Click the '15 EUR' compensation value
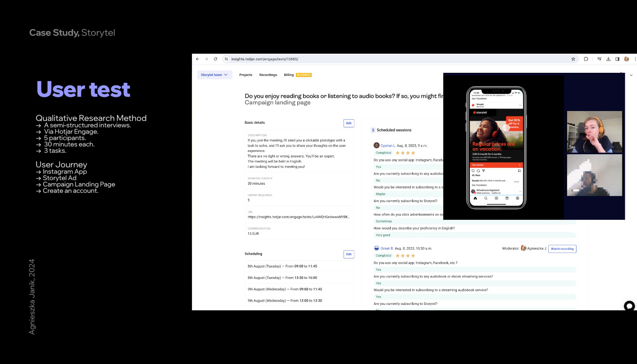637x364 pixels. coord(253,233)
